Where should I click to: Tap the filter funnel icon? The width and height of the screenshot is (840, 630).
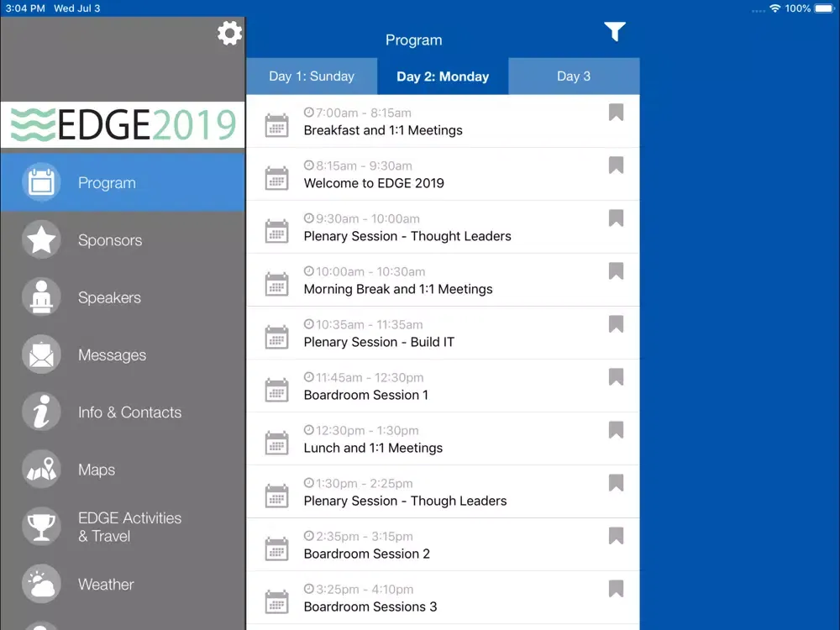pos(615,32)
